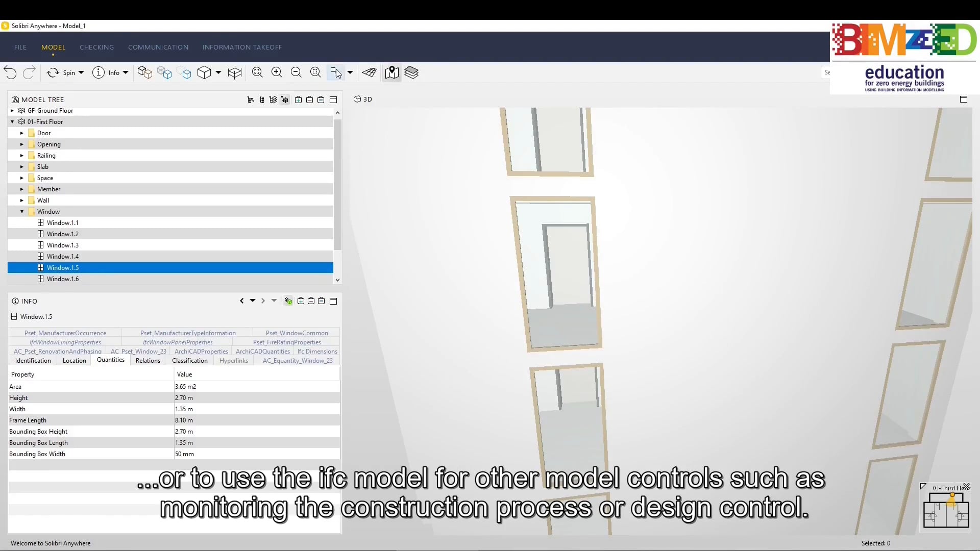Click the Zoom to fit magnifier icon
The width and height of the screenshot is (980, 551).
(257, 72)
